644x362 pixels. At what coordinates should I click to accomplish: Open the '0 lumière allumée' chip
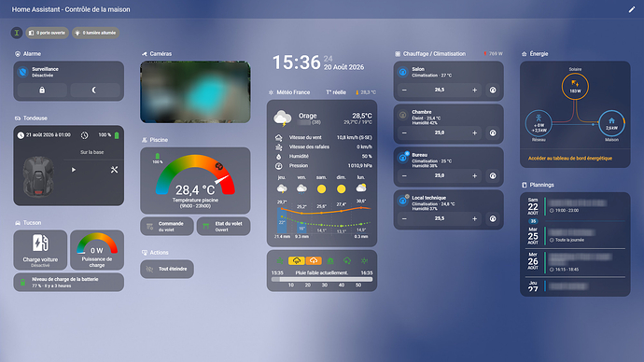coord(96,33)
